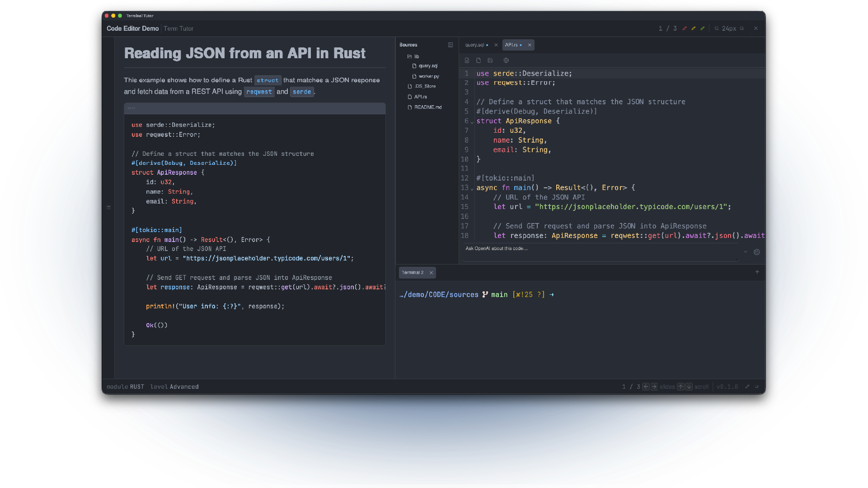868x488 pixels.
Task: Close the Terminal 2 tab
Action: [431, 273]
